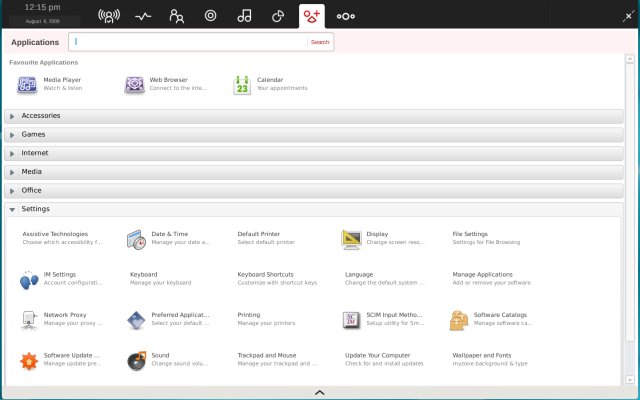Open Date & Time settings
This screenshot has width=640, height=400.
[x=137, y=239]
